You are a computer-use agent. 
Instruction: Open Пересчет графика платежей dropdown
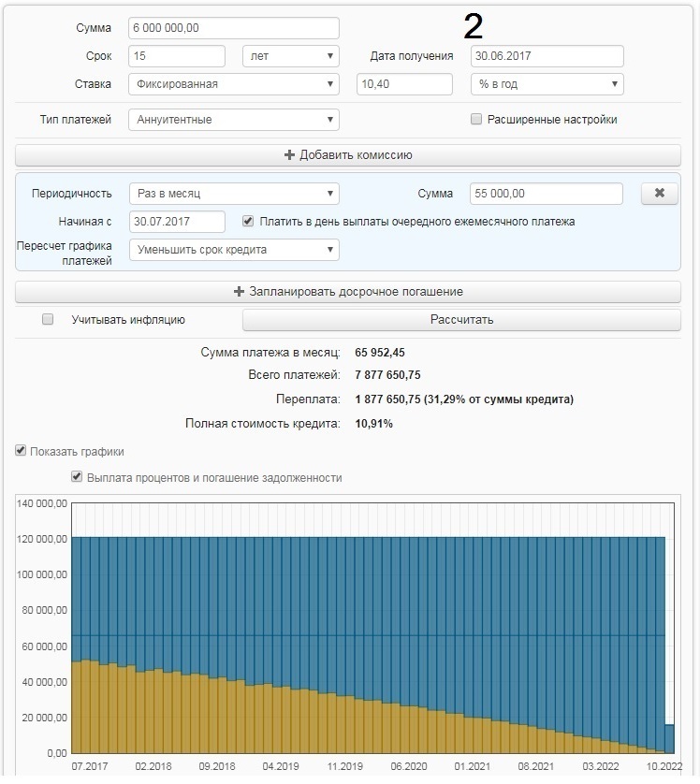[x=233, y=250]
